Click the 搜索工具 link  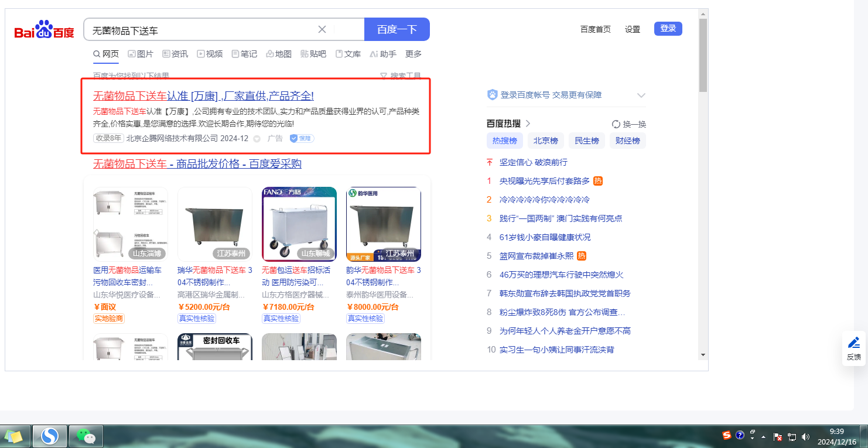[x=406, y=76]
